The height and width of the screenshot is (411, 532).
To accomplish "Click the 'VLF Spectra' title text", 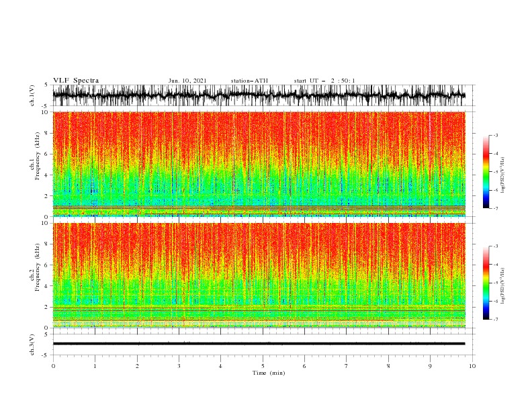I will pos(76,81).
